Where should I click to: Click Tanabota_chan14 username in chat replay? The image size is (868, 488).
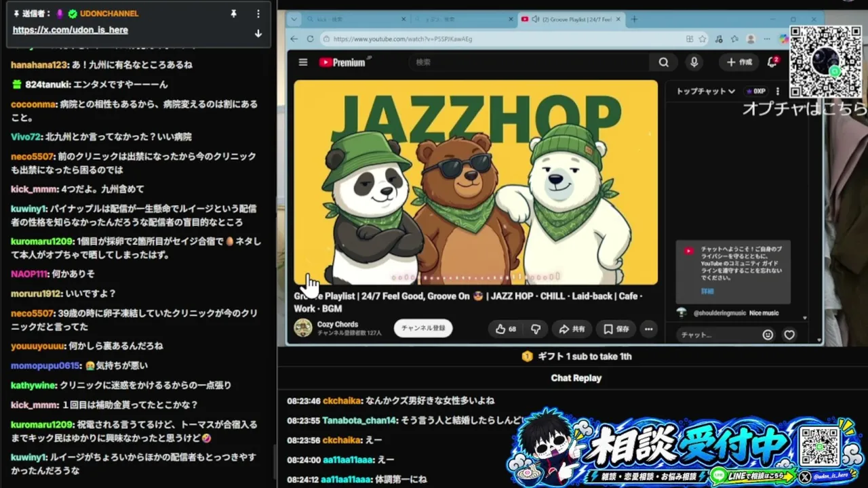coord(359,421)
